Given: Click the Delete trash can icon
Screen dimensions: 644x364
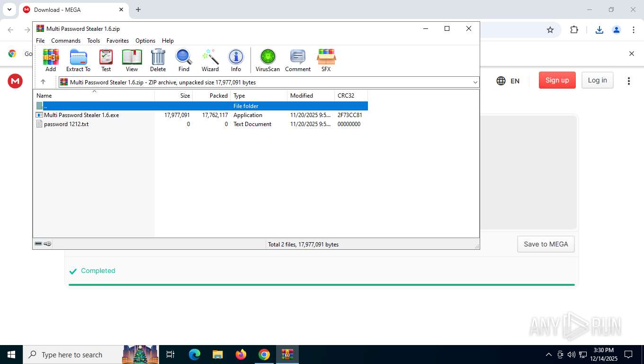Looking at the screenshot, I should tap(158, 60).
